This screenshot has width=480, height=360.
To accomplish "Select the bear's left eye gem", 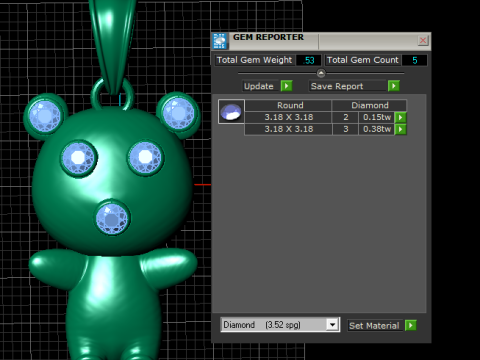I will 79,158.
